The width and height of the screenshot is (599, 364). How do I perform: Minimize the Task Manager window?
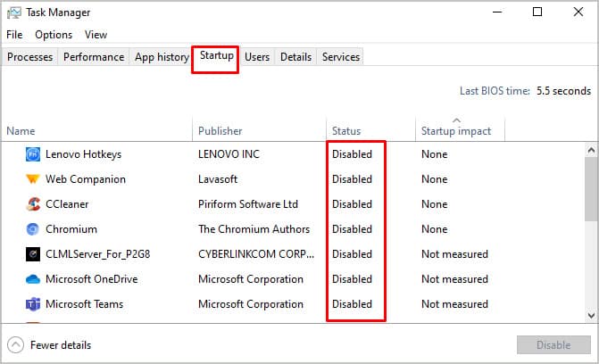497,12
